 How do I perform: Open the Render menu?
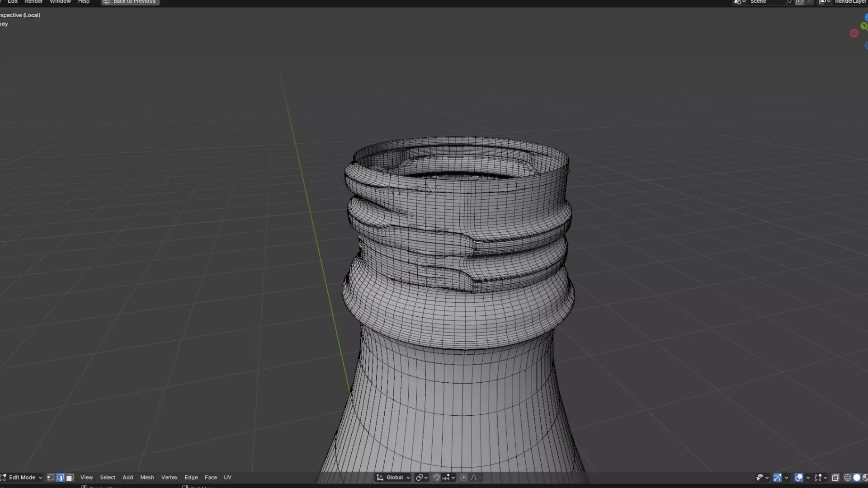34,2
